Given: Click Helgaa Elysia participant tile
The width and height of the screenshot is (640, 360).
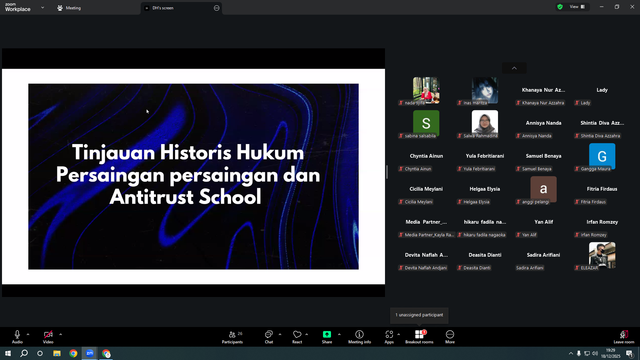Looking at the screenshot, I should coord(485,191).
